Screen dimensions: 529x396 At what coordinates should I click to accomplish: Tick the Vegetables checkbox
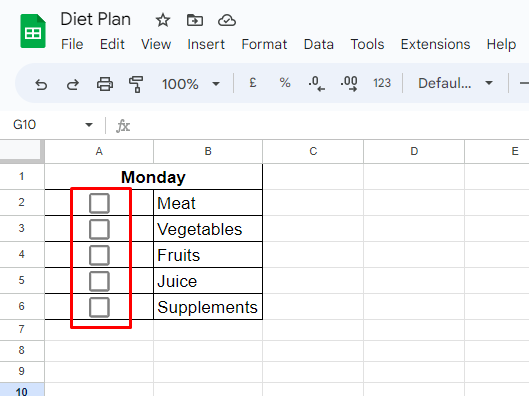(x=99, y=229)
